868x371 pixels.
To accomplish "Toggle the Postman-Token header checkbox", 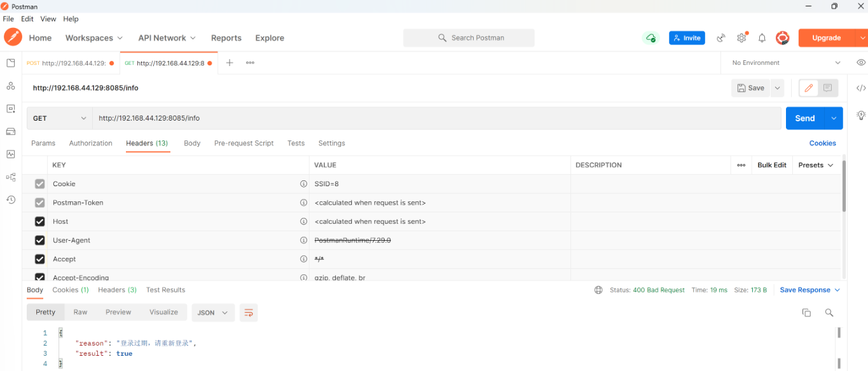I will point(39,203).
